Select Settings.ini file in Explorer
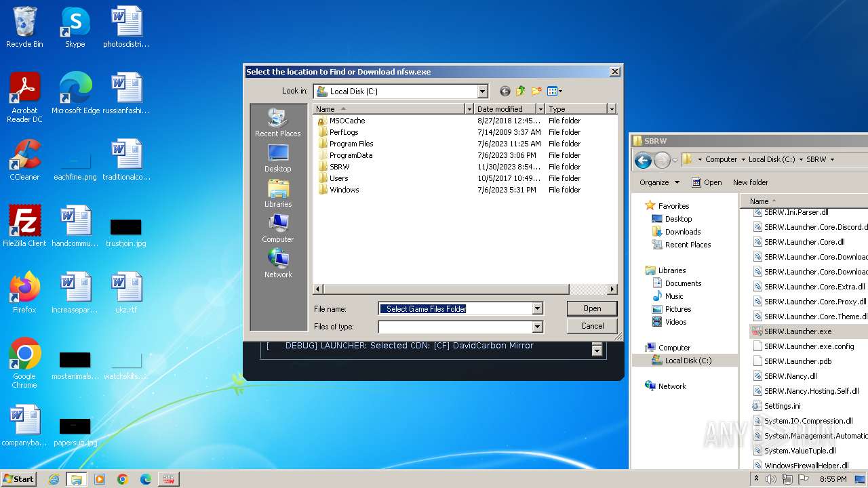The height and width of the screenshot is (488, 868). click(x=782, y=406)
